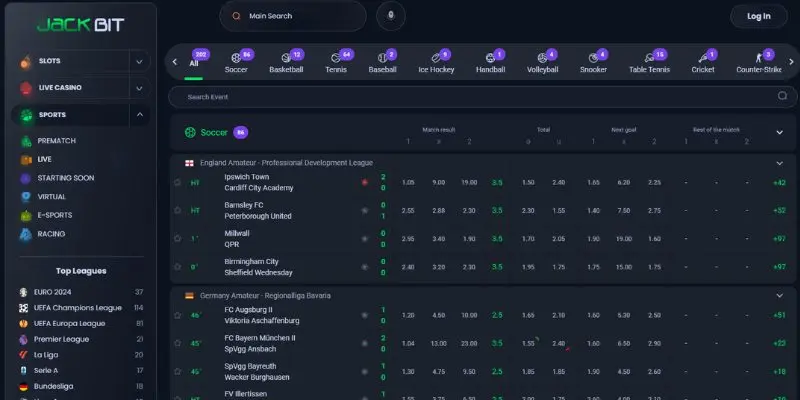Click the La Liga logo icon

[23, 355]
